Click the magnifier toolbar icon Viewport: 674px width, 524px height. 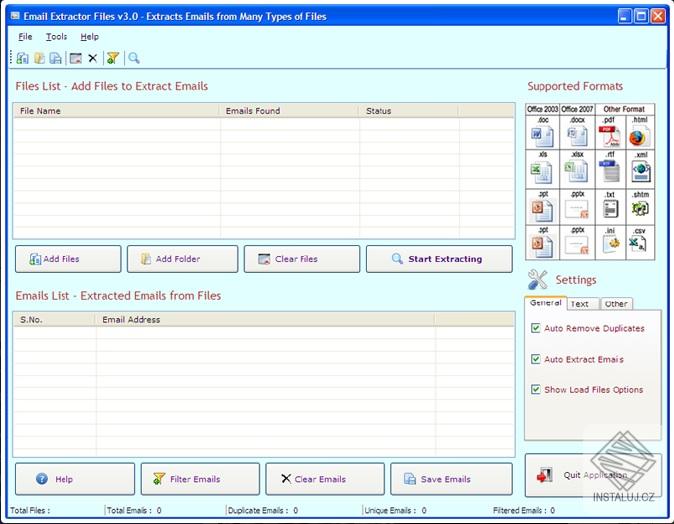(134, 58)
